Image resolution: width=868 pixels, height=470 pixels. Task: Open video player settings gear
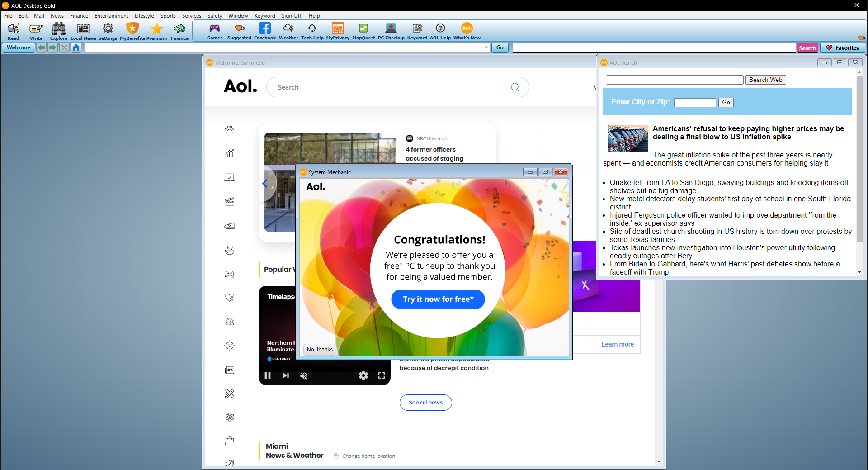click(x=363, y=375)
